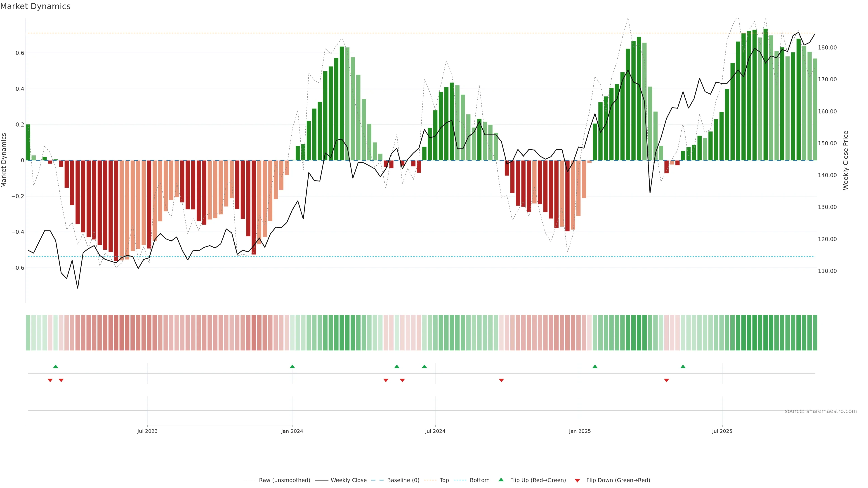Click the Market Dynamics chart title

[35, 6]
